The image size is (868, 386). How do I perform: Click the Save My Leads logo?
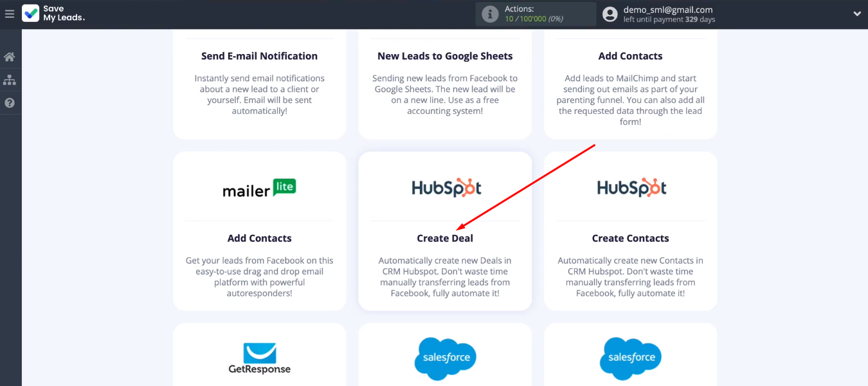53,14
